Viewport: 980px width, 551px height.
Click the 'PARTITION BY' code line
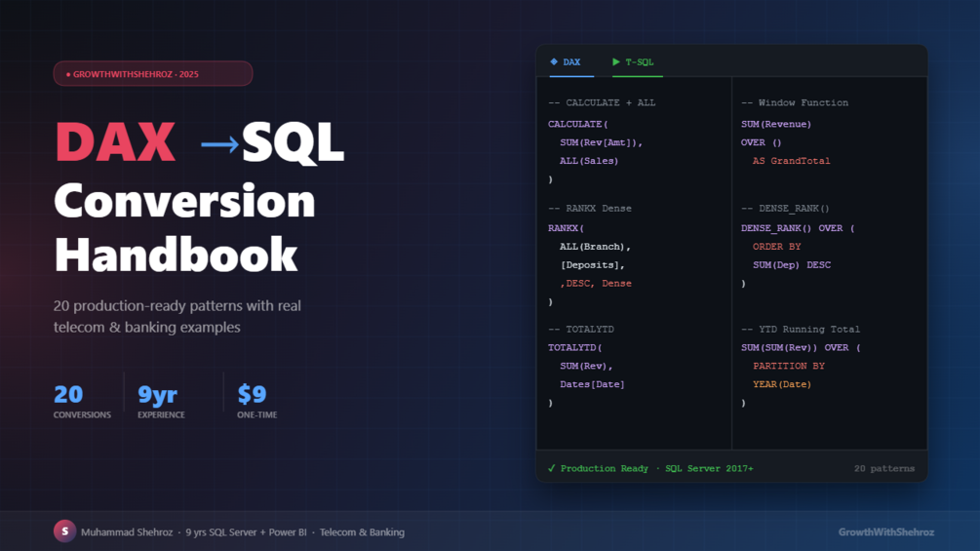coord(789,366)
